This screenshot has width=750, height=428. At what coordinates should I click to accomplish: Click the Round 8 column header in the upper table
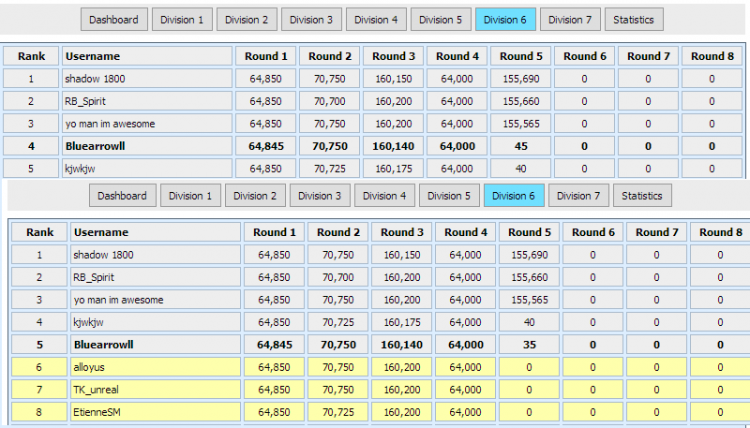[x=711, y=56]
